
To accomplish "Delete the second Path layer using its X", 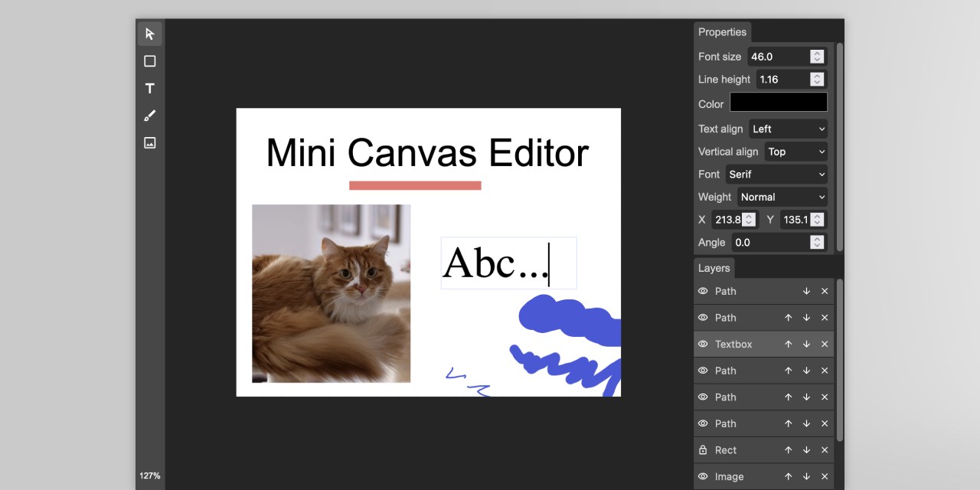I will pos(825,317).
